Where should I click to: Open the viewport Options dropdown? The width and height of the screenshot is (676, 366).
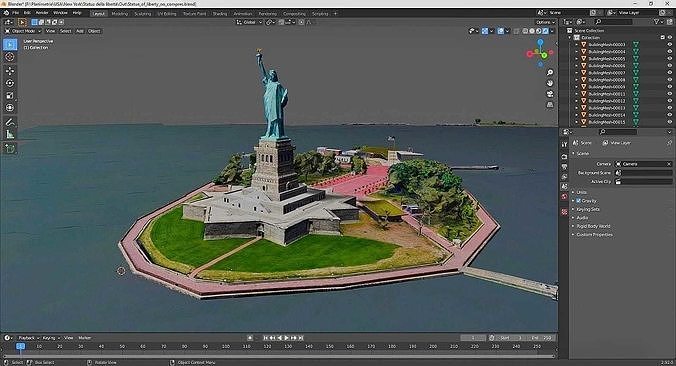tap(545, 22)
